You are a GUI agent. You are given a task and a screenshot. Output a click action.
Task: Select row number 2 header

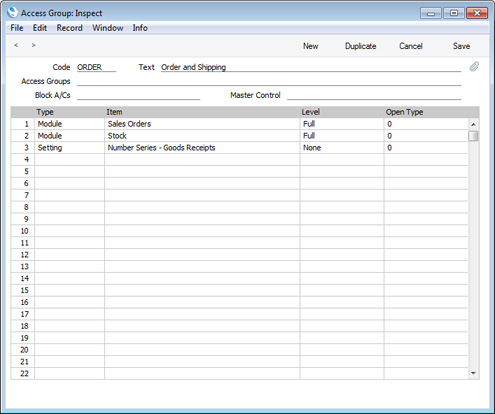click(x=23, y=136)
